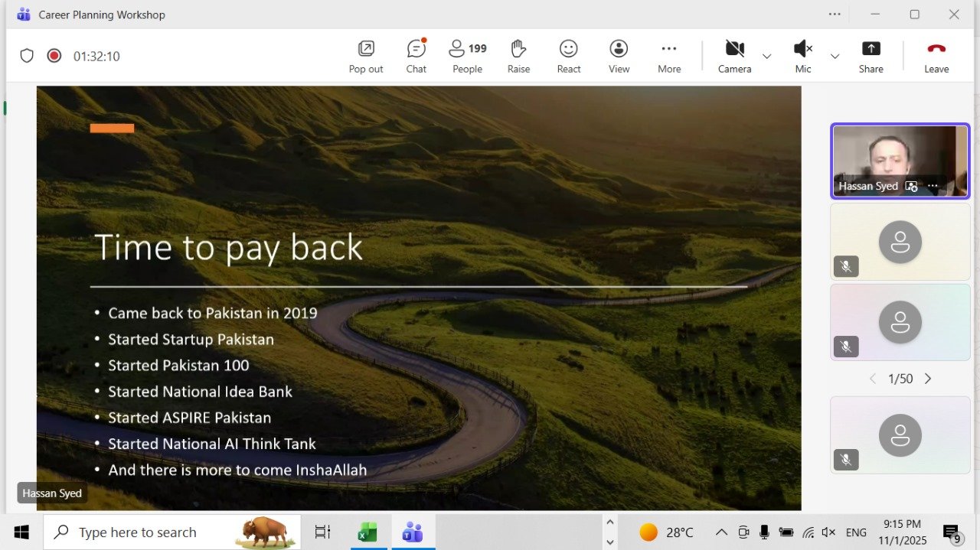980x550 pixels.
Task: Open the View layout options
Action: click(x=619, y=56)
